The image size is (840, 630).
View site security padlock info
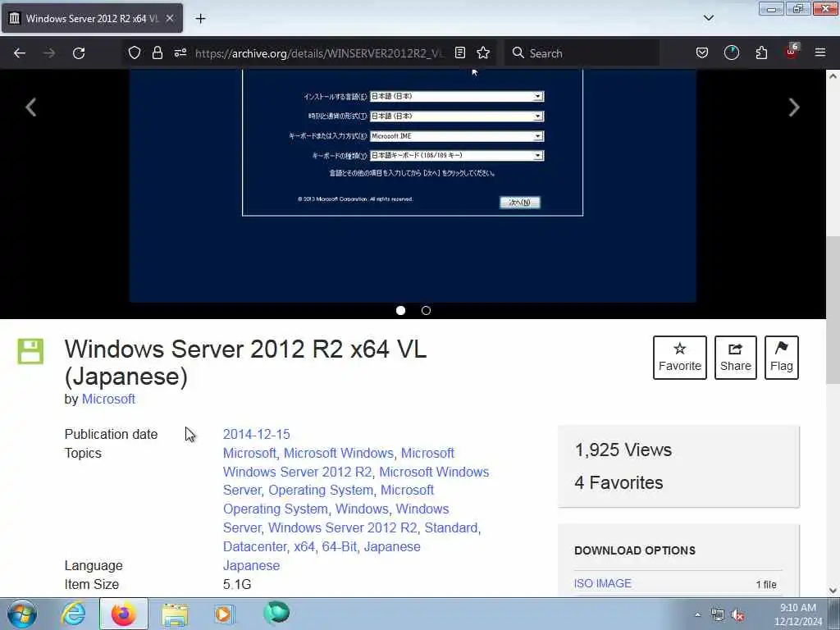pyautogui.click(x=157, y=52)
